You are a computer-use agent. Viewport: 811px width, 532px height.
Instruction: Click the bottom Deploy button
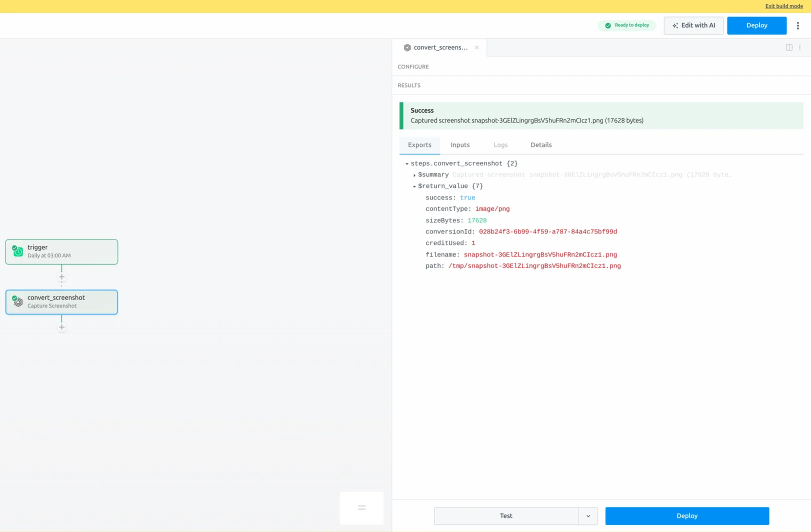(687, 516)
